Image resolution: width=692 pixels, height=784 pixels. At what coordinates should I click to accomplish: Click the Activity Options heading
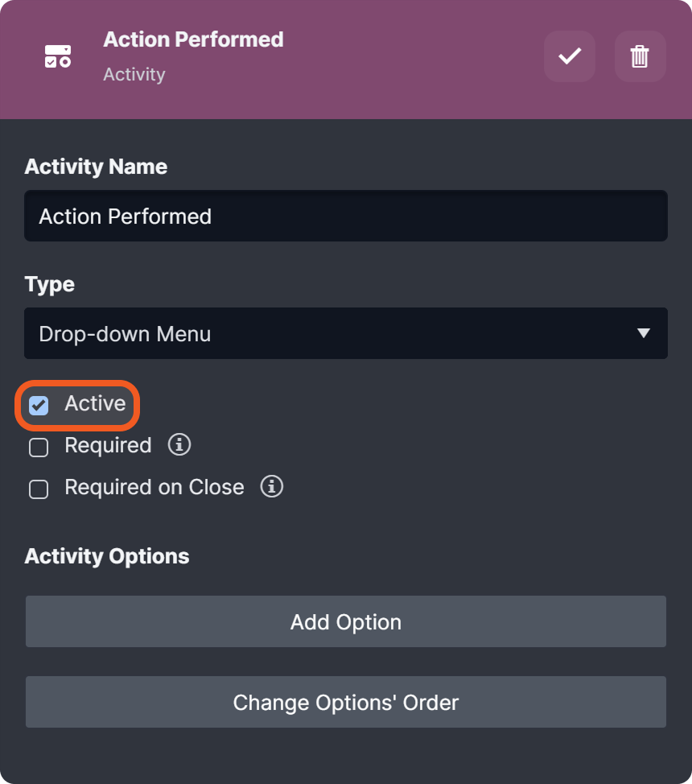[107, 556]
